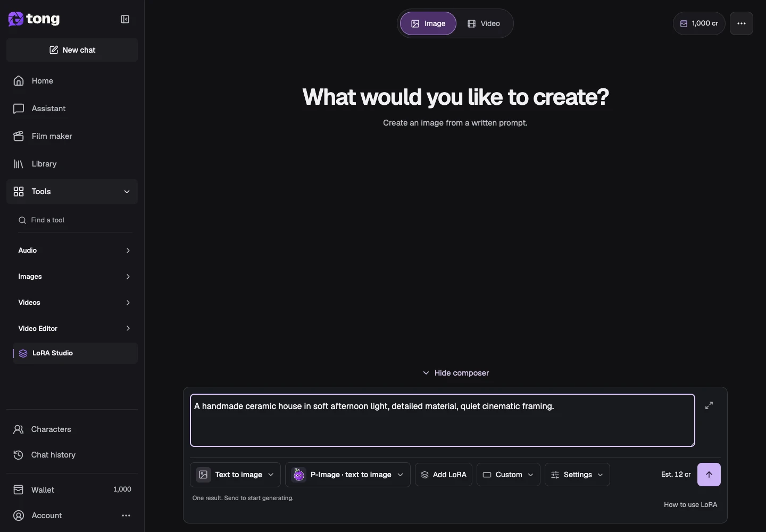Expand the prompt editor
The image size is (766, 532).
709,405
